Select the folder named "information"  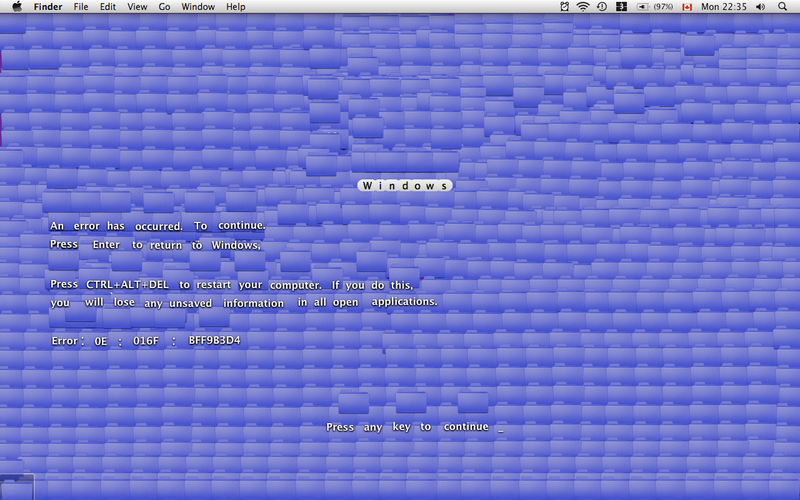(254, 303)
